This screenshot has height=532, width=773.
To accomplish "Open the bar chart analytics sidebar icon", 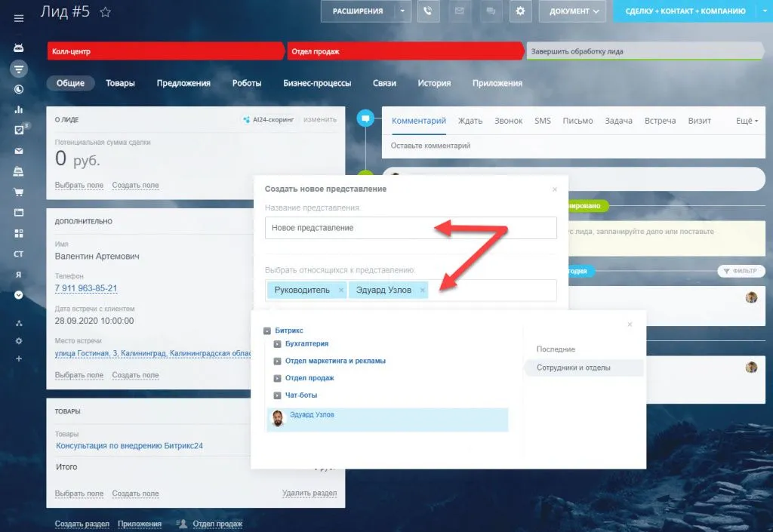I will coord(19,109).
